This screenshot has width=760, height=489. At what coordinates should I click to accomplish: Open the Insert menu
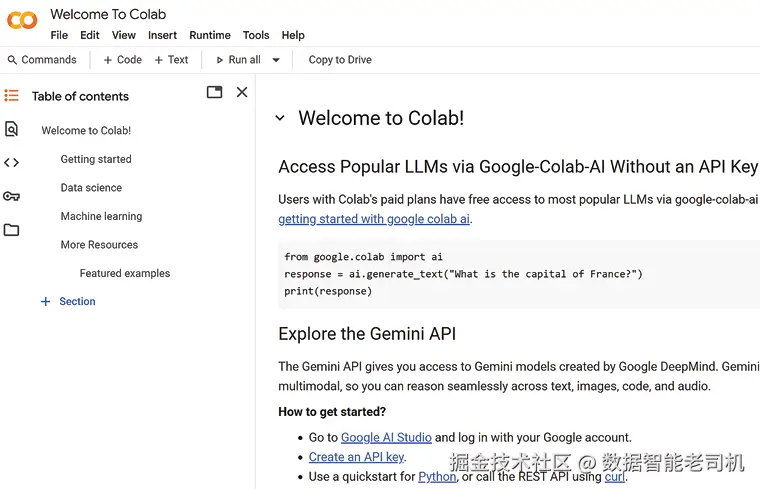(x=162, y=35)
